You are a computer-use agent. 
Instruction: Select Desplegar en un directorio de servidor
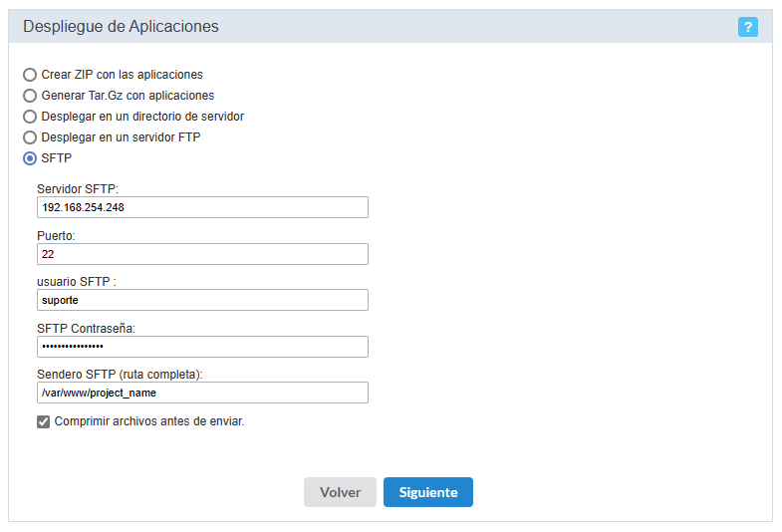(30, 117)
